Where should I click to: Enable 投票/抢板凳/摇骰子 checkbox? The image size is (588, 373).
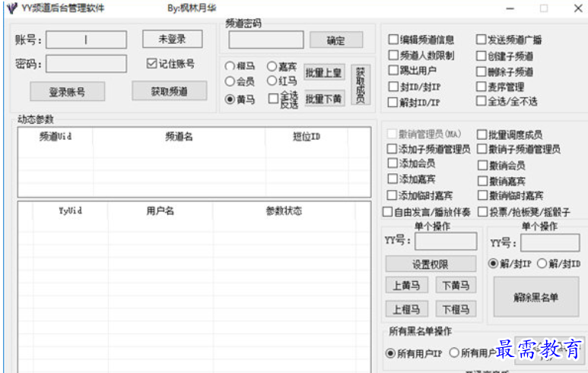click(x=482, y=212)
